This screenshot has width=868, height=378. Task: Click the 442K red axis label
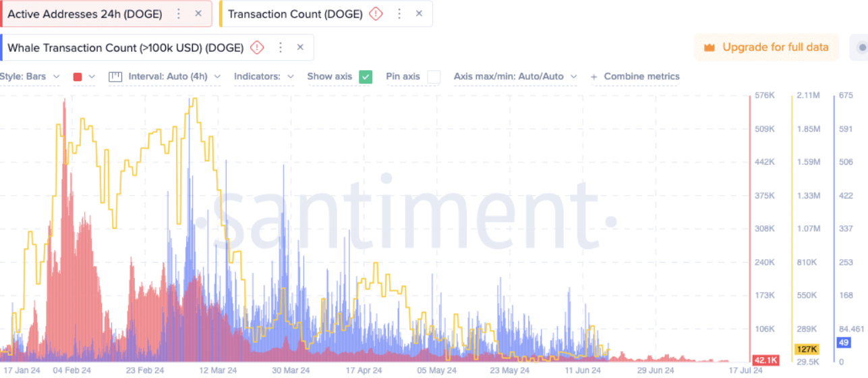pyautogui.click(x=765, y=162)
